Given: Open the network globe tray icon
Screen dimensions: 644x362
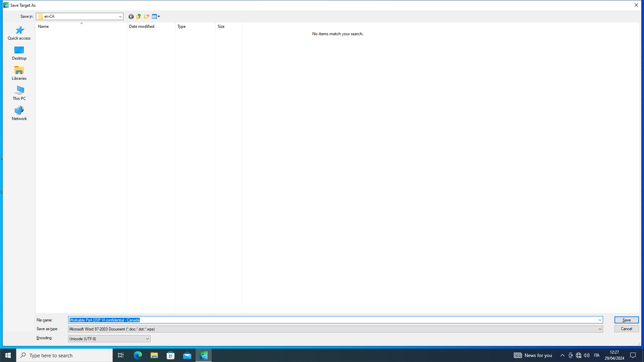Looking at the screenshot, I should click(579, 355).
